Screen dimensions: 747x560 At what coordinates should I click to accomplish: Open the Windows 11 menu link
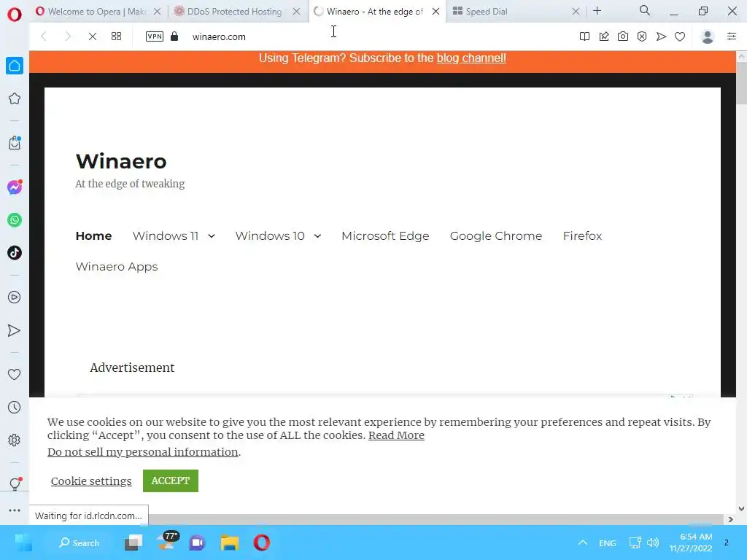point(166,236)
